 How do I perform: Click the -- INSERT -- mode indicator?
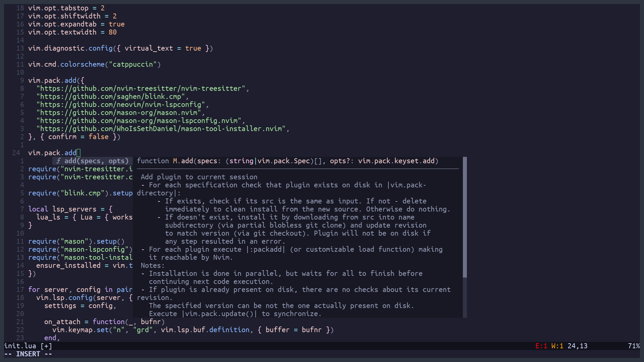click(28, 354)
